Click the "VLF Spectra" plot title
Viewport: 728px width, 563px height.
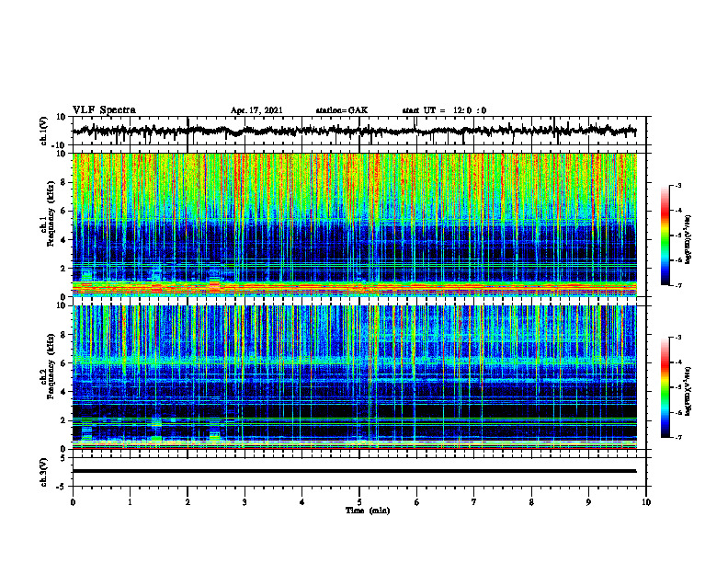[104, 110]
